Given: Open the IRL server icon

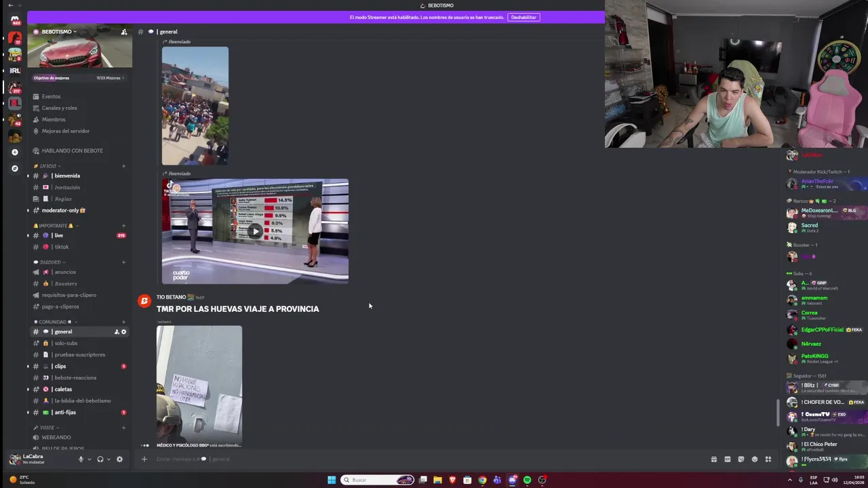Looking at the screenshot, I should [15, 70].
